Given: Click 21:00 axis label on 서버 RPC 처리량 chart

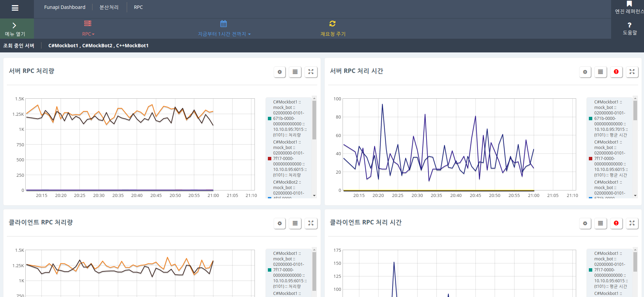Looking at the screenshot, I should click(213, 196).
